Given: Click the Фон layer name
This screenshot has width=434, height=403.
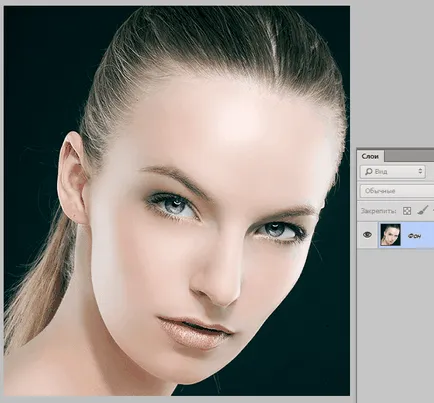Looking at the screenshot, I should (414, 236).
